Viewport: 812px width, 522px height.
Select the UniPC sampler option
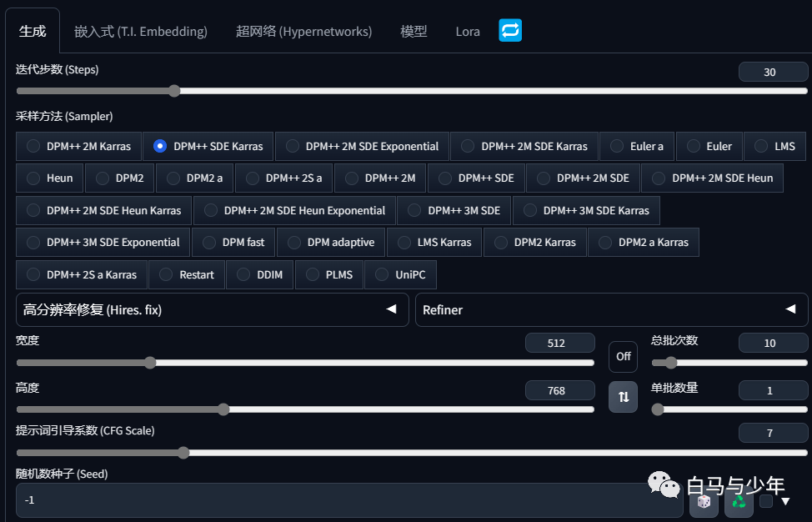pyautogui.click(x=400, y=274)
